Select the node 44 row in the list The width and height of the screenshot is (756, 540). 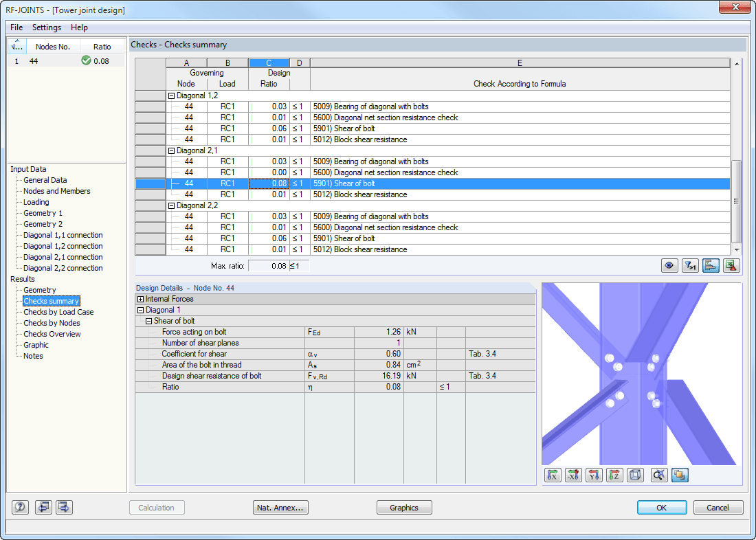pos(66,61)
